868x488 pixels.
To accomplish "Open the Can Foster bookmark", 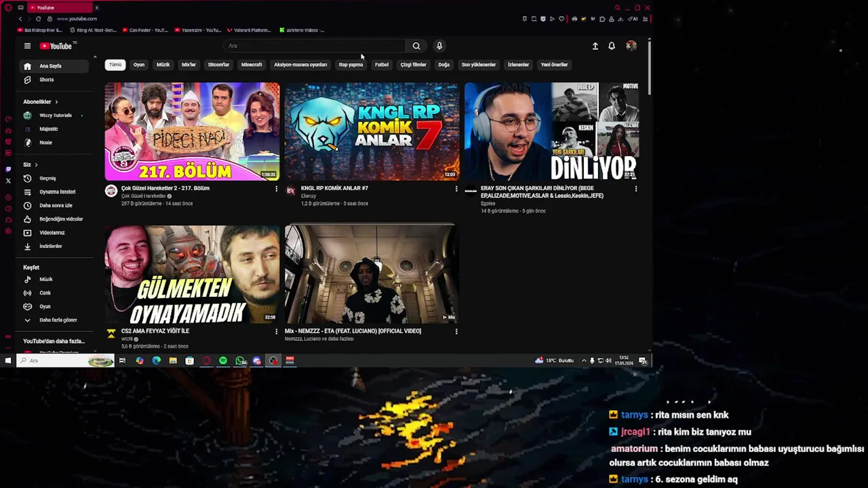I will (144, 30).
